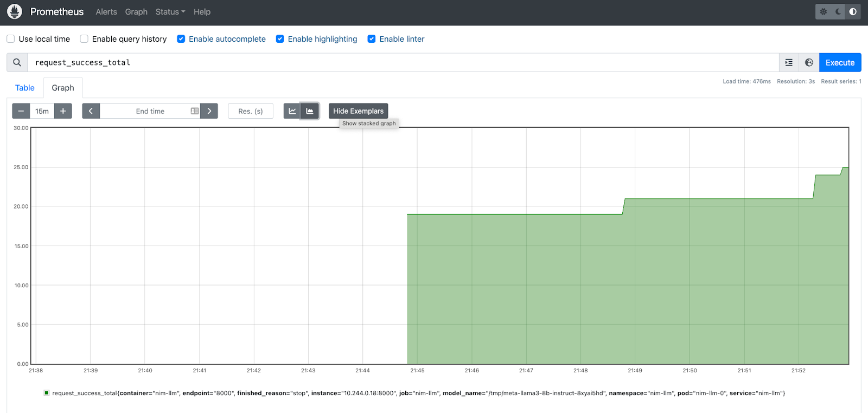The width and height of the screenshot is (868, 413).
Task: Click the format expression icon
Action: [789, 62]
